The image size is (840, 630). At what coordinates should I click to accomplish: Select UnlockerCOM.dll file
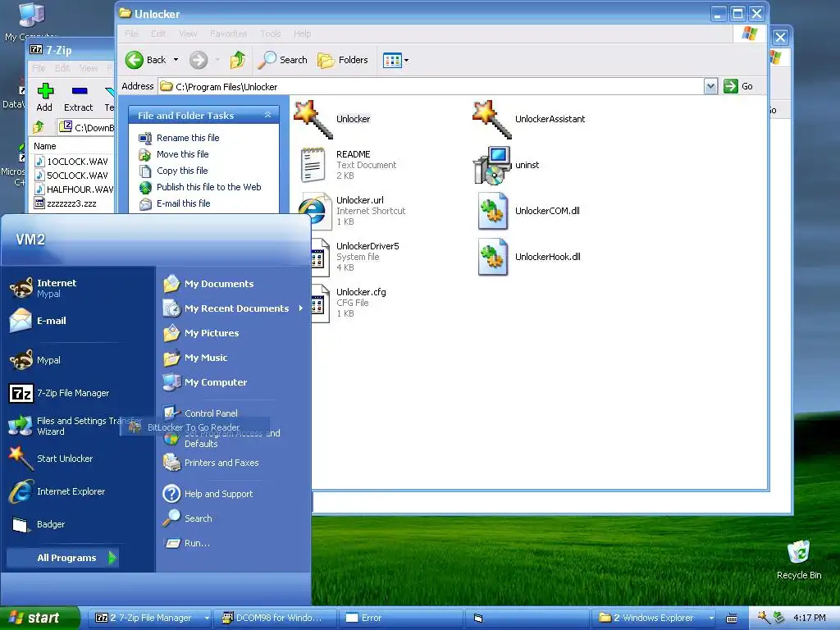(x=527, y=211)
